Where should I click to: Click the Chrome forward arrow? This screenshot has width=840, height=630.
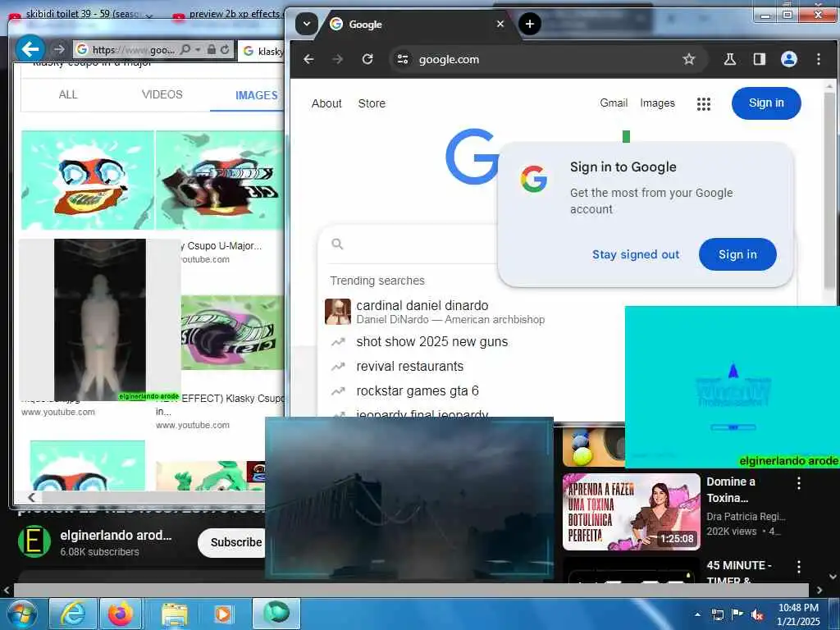click(x=337, y=59)
